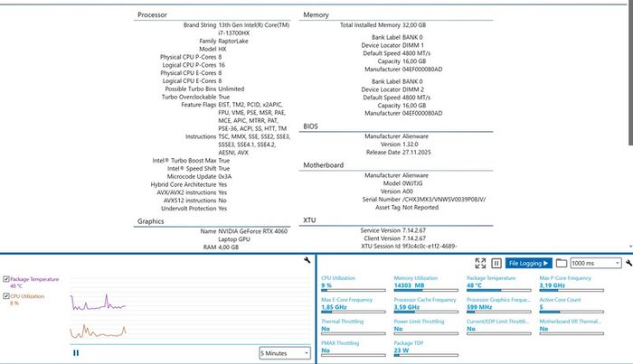Click the scroll down arrow of system info
Viewport: 633px width, 364px height.
tap(630, 247)
